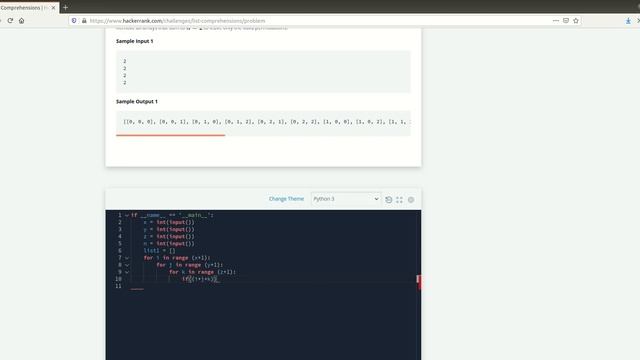The width and height of the screenshot is (640, 360).
Task: Open the Python 3 language dropdown
Action: (346, 199)
